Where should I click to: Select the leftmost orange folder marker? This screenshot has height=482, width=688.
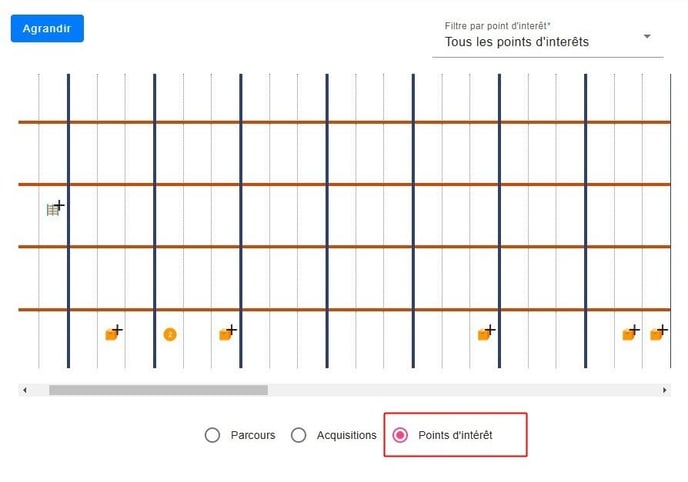(x=112, y=334)
